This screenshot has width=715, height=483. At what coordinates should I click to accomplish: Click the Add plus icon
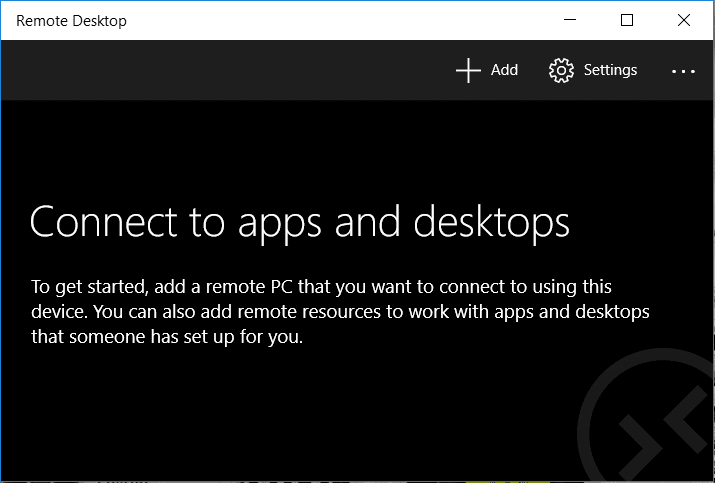(468, 71)
